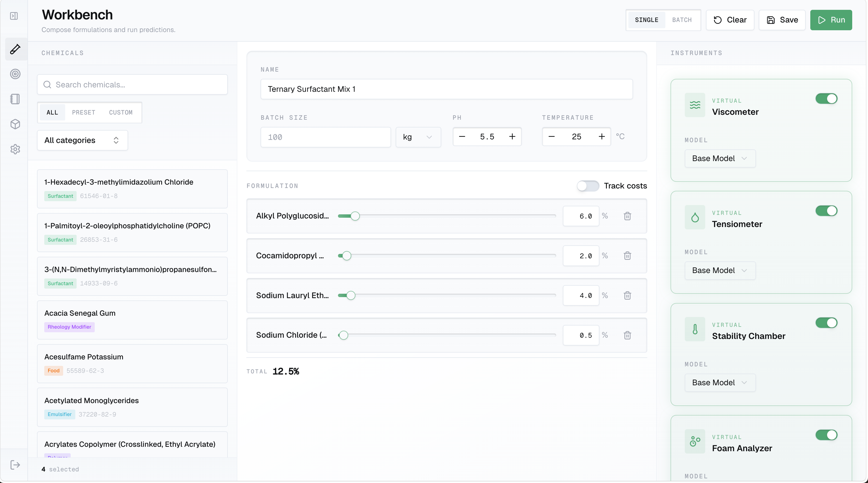
Task: Add Acetylated Monoglycerides chemical
Action: tap(132, 407)
